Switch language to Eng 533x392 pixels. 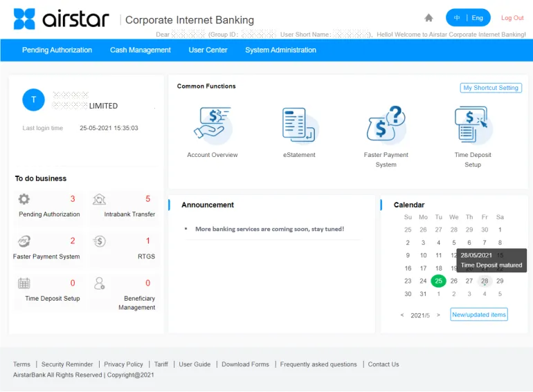477,18
